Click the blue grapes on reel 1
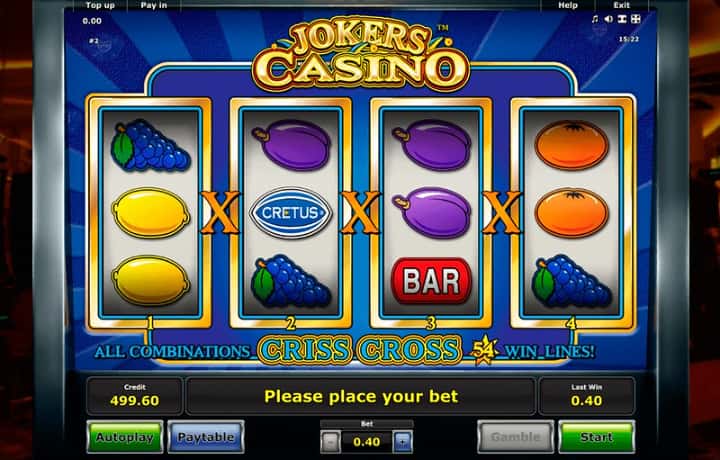 coord(150,146)
